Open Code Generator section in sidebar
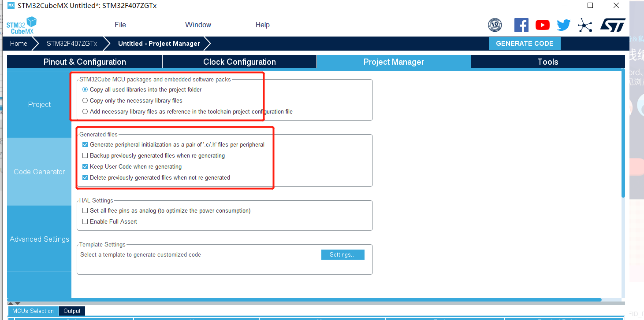Screen dimensions: 644x320 (39, 172)
